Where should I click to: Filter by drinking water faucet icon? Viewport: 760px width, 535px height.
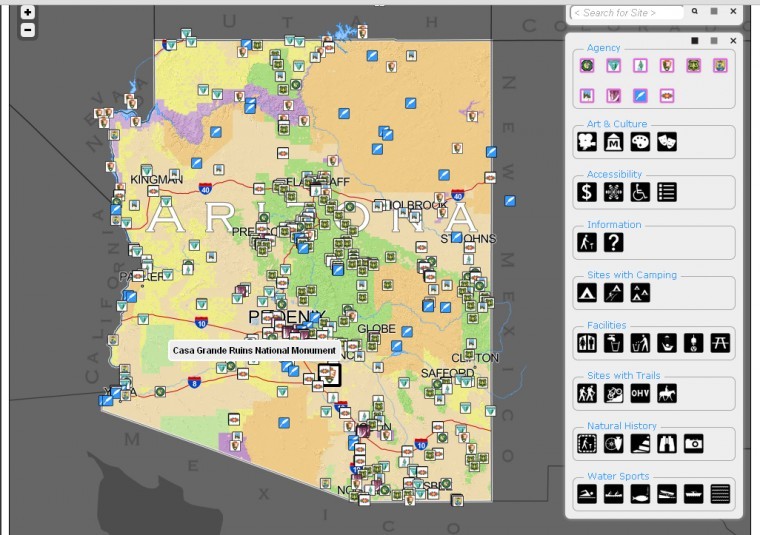pos(614,343)
